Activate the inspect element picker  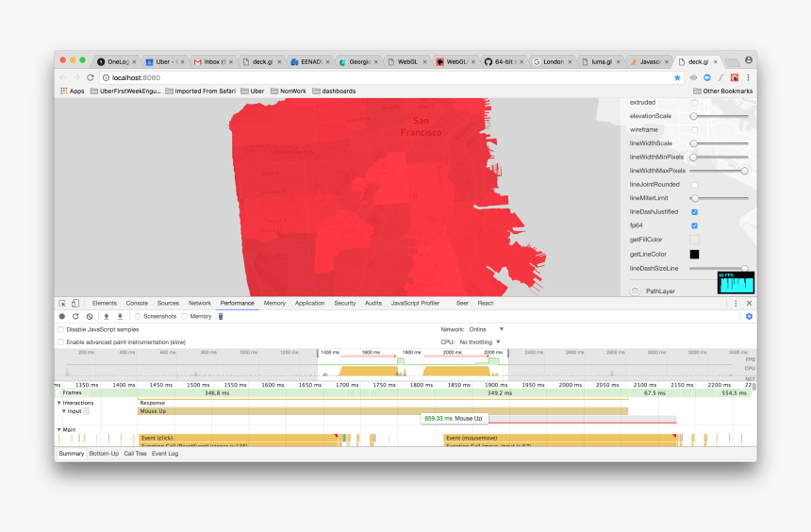[x=62, y=303]
